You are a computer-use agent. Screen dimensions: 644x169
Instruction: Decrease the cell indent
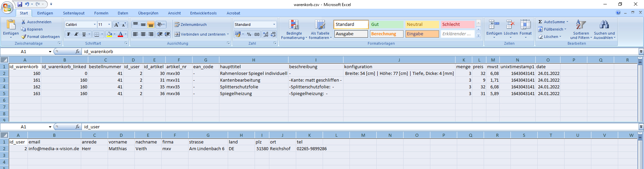coord(160,34)
